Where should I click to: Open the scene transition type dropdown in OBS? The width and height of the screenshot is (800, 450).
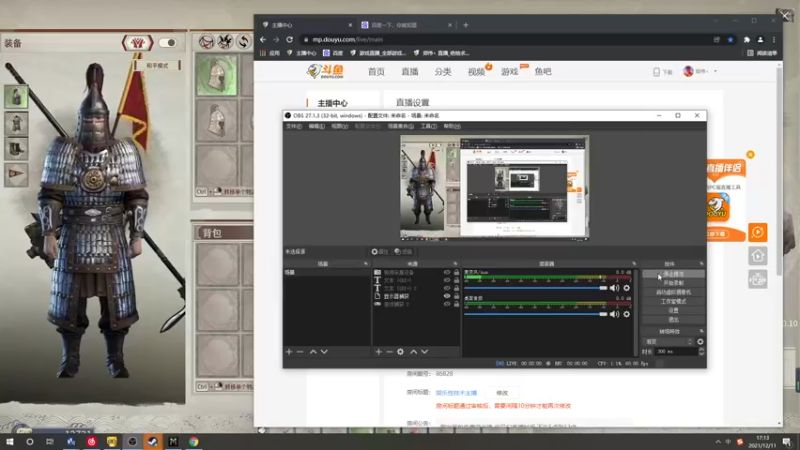(668, 342)
